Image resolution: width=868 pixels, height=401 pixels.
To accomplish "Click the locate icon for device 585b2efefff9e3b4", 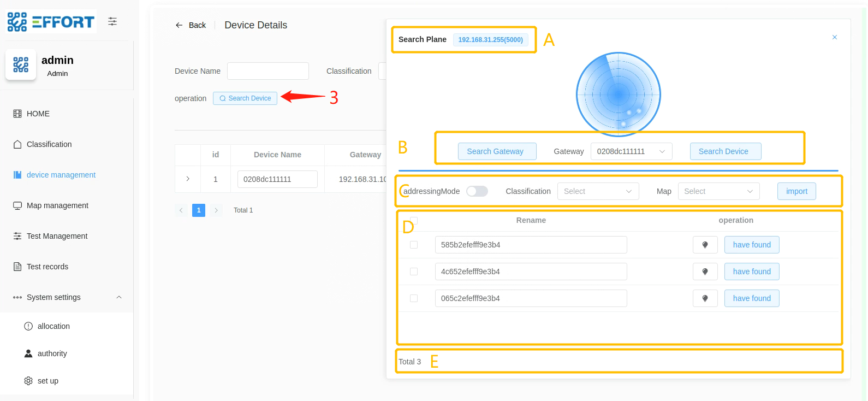I will (x=705, y=245).
